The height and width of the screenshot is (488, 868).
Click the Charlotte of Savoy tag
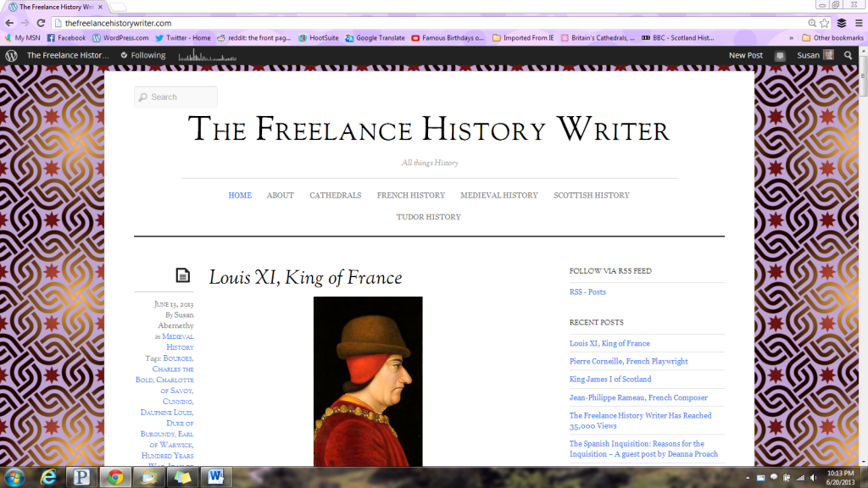pyautogui.click(x=175, y=385)
